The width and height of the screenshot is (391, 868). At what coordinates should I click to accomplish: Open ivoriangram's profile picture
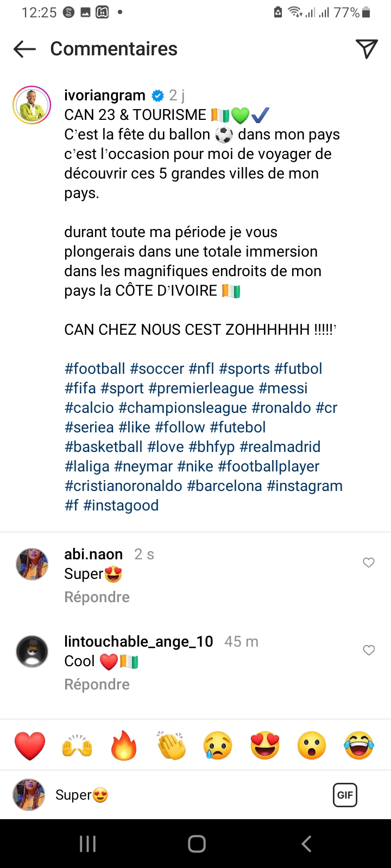pyautogui.click(x=32, y=105)
